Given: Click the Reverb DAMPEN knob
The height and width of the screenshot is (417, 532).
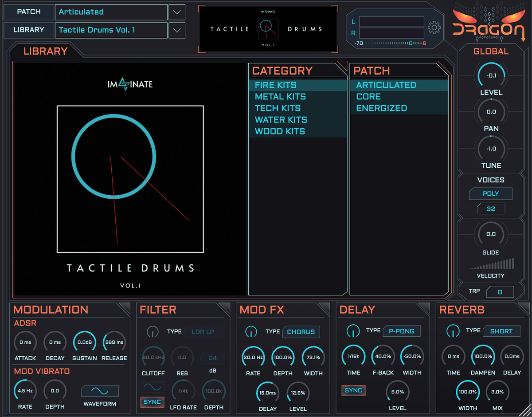Looking at the screenshot, I should tap(483, 356).
